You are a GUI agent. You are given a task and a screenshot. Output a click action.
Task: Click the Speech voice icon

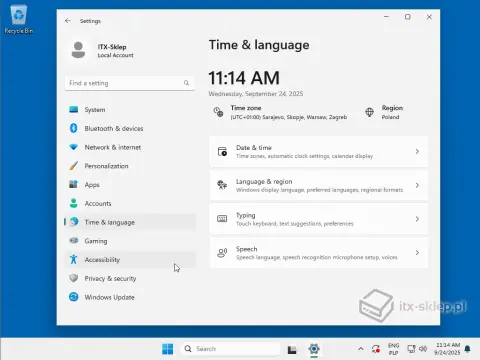pos(222,253)
